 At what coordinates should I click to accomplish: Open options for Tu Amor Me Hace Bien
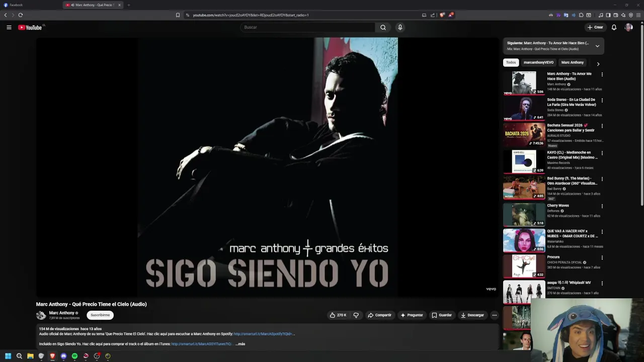tap(602, 74)
